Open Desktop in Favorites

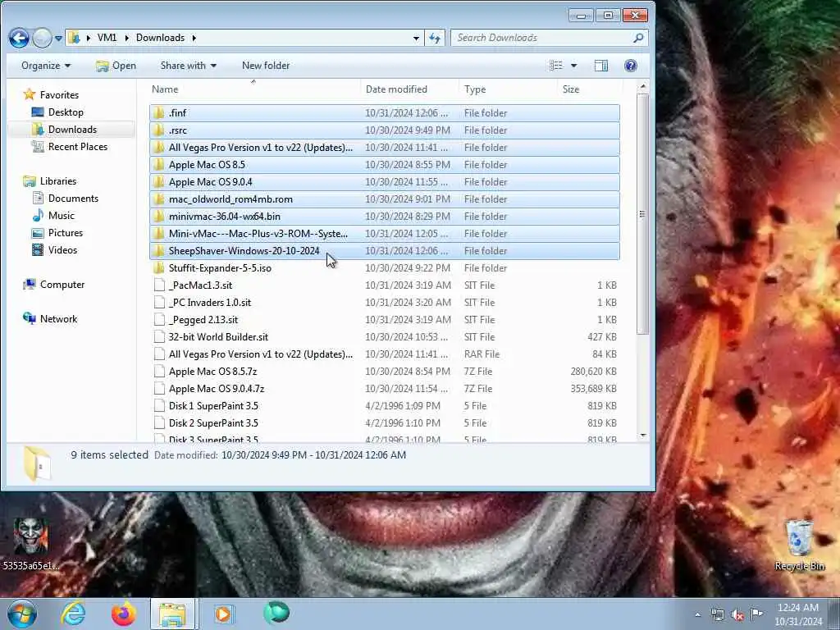pyautogui.click(x=58, y=112)
